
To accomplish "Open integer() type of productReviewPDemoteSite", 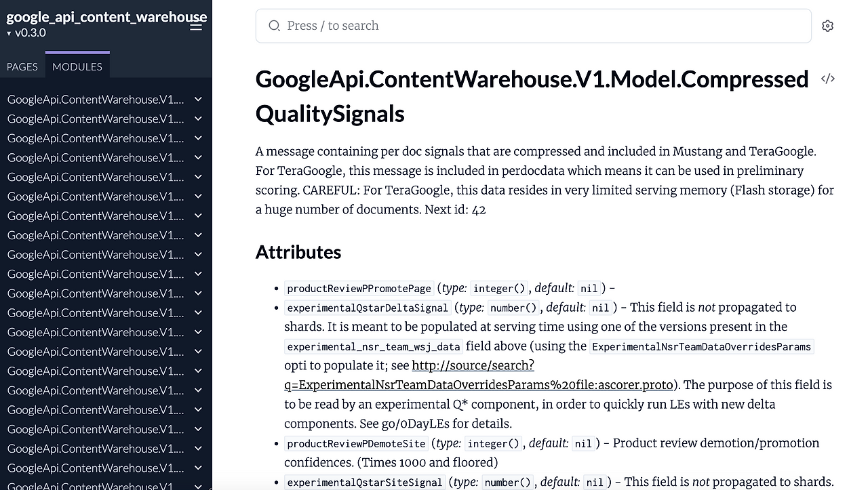I will tap(494, 443).
